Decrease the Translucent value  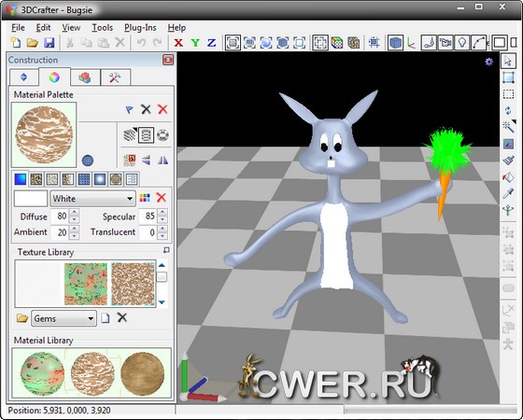163,235
